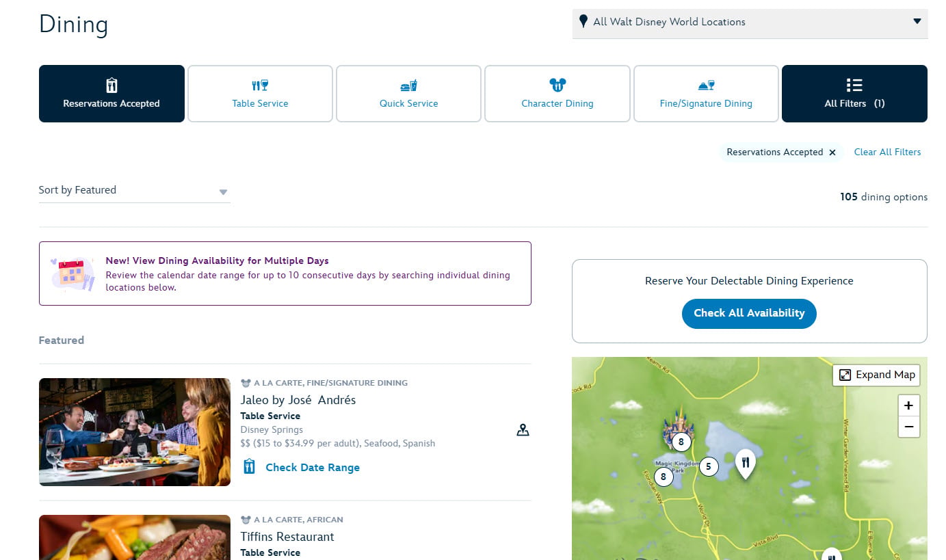Open the All Walt Disney World Locations dropdown
Image resolution: width=946 pixels, height=560 pixels.
click(750, 23)
